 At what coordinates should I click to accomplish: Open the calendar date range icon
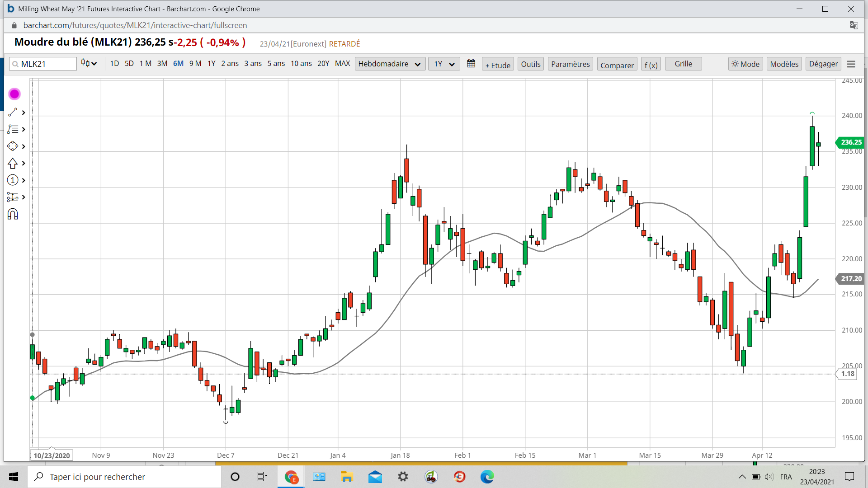[471, 64]
